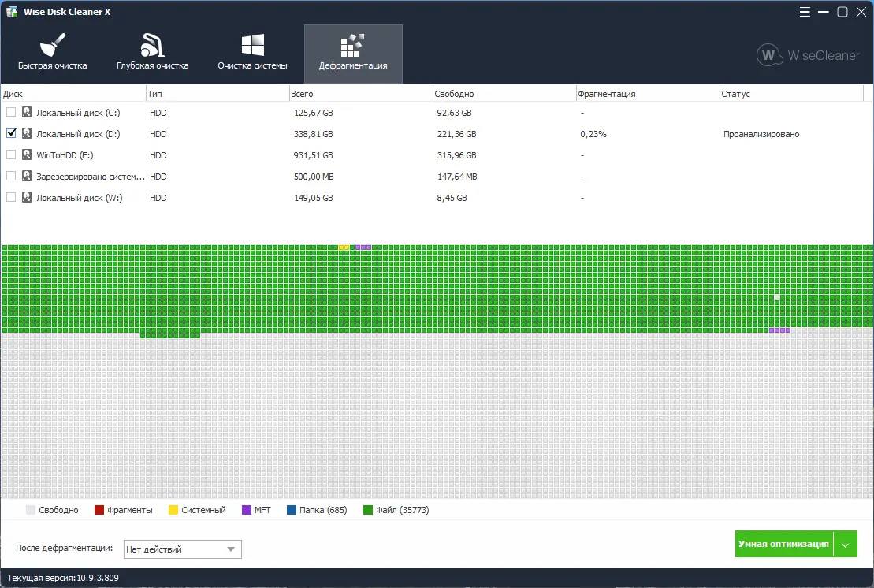Viewport: 874px width, 588px height.
Task: Click drive icon of Локальный диск (W:)
Action: coord(27,197)
